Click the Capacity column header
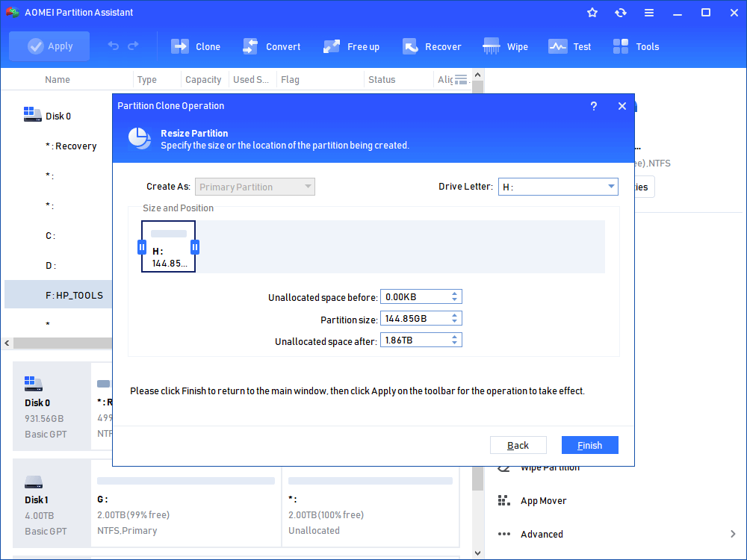 pos(203,80)
